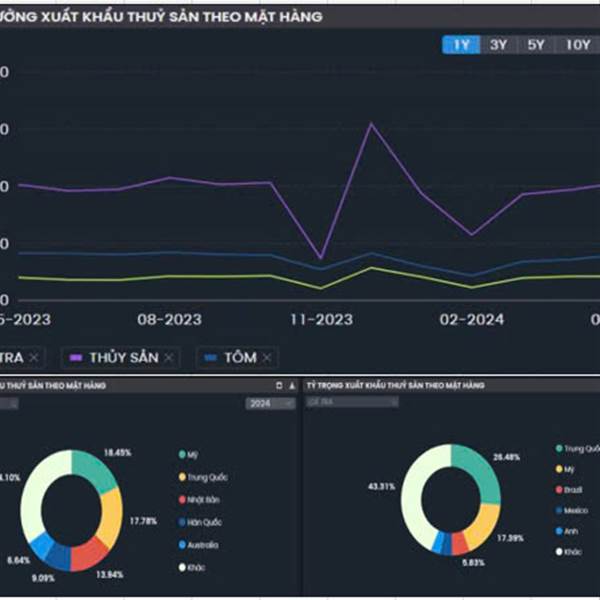
Task: Remove the TÔM series from chart
Action: point(267,358)
